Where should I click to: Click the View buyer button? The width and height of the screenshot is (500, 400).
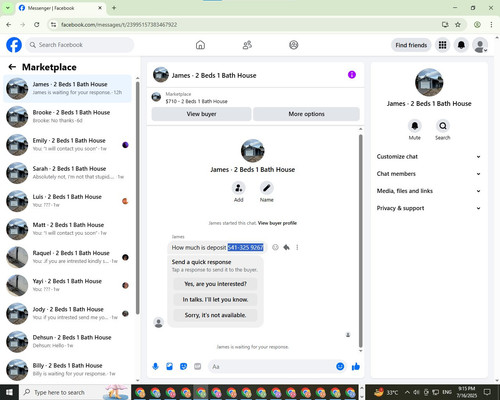pyautogui.click(x=201, y=114)
